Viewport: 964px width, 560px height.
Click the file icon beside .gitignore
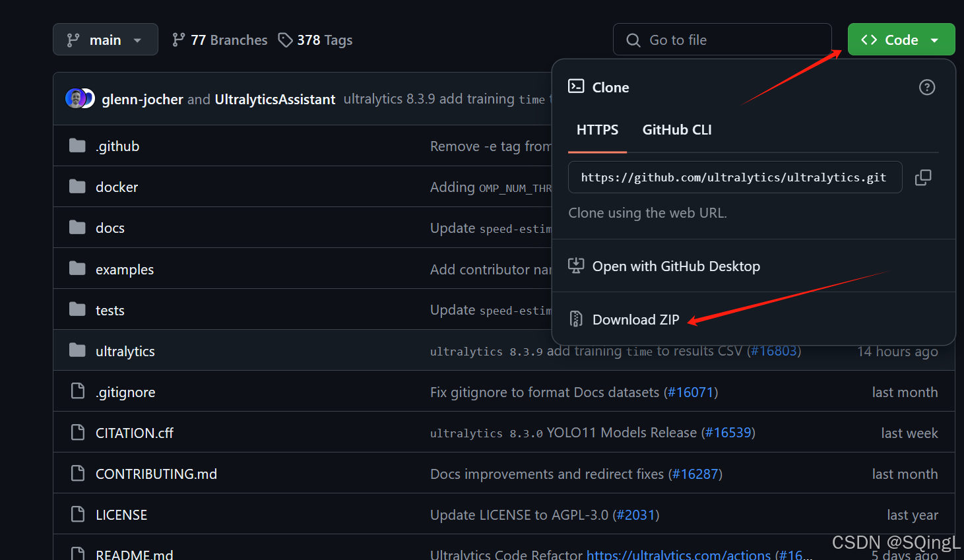click(78, 391)
